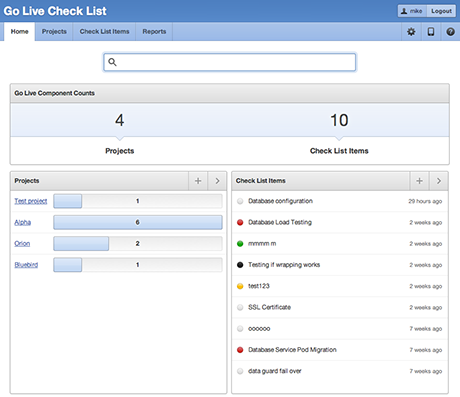Open the Test project link
This screenshot has width=460, height=397.
31,201
